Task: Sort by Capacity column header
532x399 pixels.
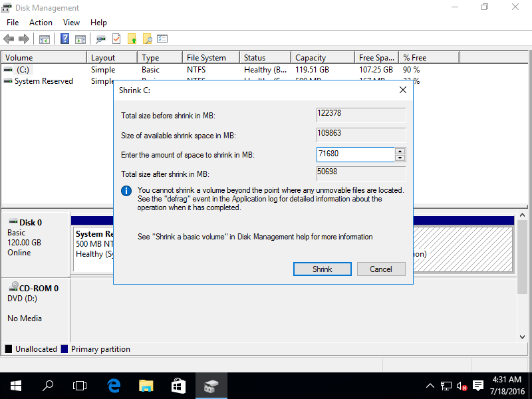Action: point(323,58)
